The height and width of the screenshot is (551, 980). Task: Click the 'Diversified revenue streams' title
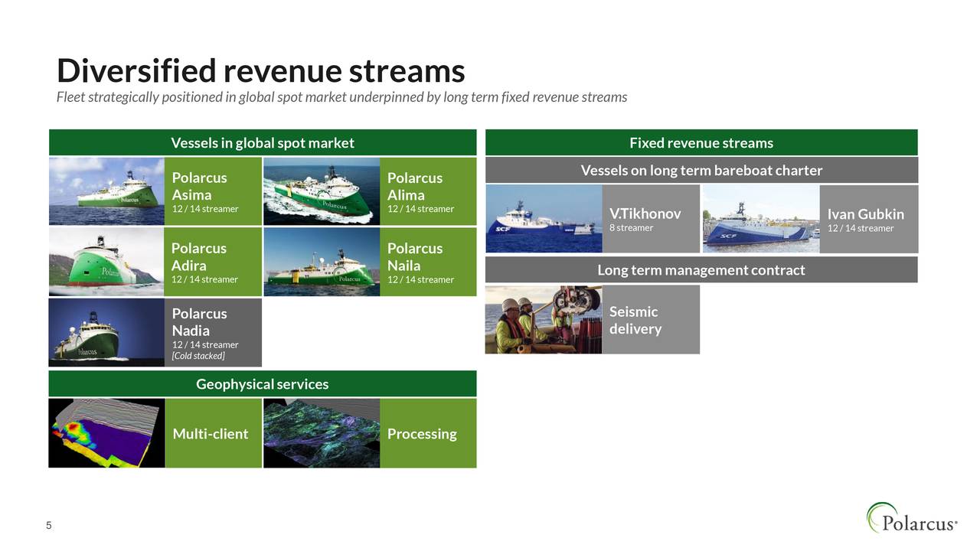pos(261,71)
